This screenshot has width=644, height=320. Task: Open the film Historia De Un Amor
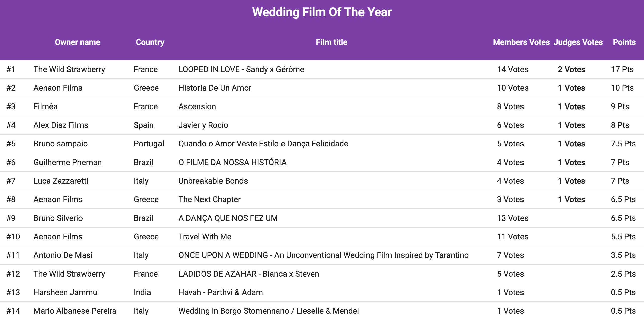(215, 88)
